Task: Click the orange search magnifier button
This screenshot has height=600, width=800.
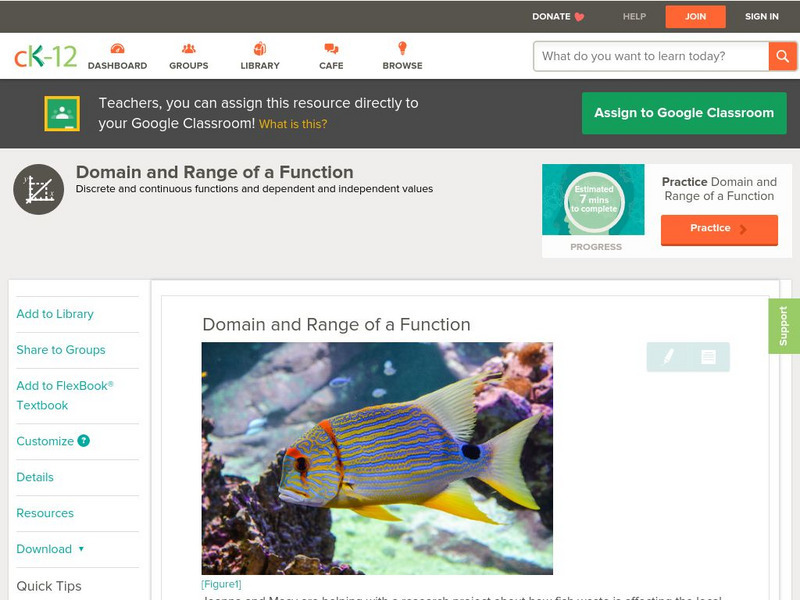Action: click(x=782, y=56)
